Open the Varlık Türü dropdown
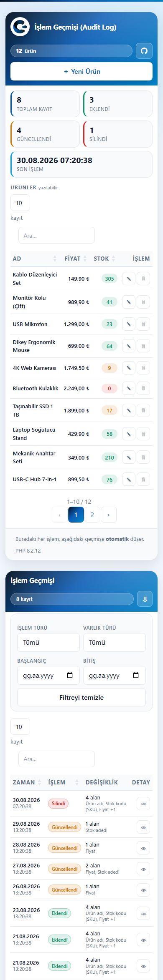Screen dimensions: 163x980 115,642
